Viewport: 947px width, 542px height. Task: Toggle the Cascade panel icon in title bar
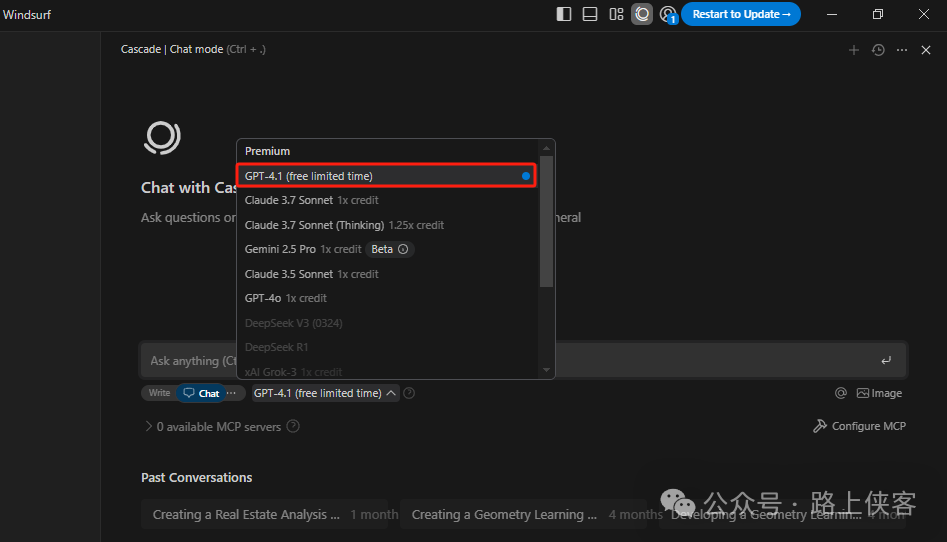(642, 14)
